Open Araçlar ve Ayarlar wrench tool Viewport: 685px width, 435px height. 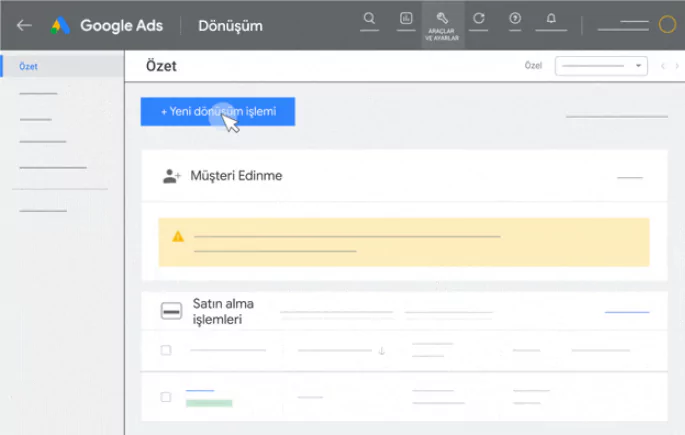pyautogui.click(x=442, y=25)
